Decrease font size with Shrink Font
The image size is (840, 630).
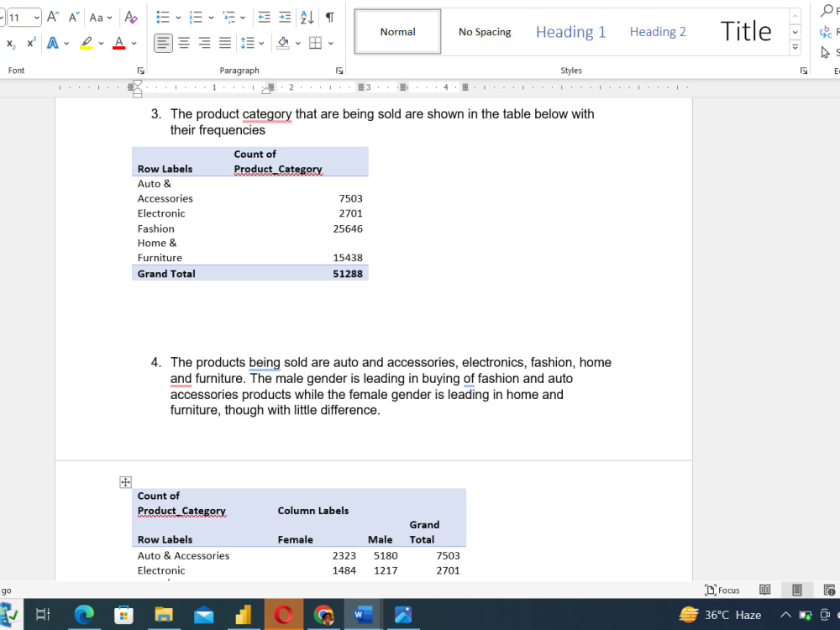click(x=74, y=17)
